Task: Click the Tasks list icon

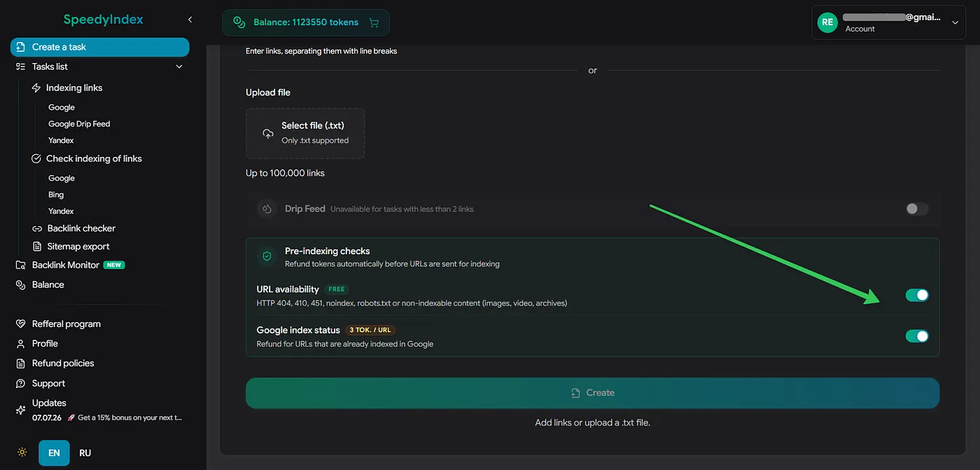Action: tap(20, 67)
